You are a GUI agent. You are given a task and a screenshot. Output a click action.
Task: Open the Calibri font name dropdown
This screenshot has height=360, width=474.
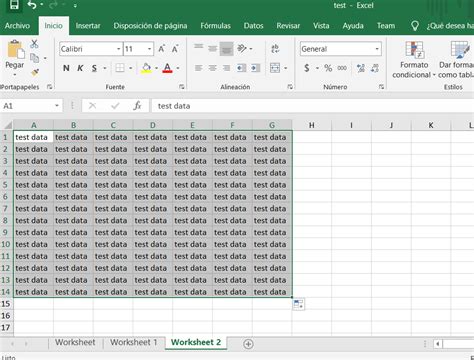(x=118, y=49)
